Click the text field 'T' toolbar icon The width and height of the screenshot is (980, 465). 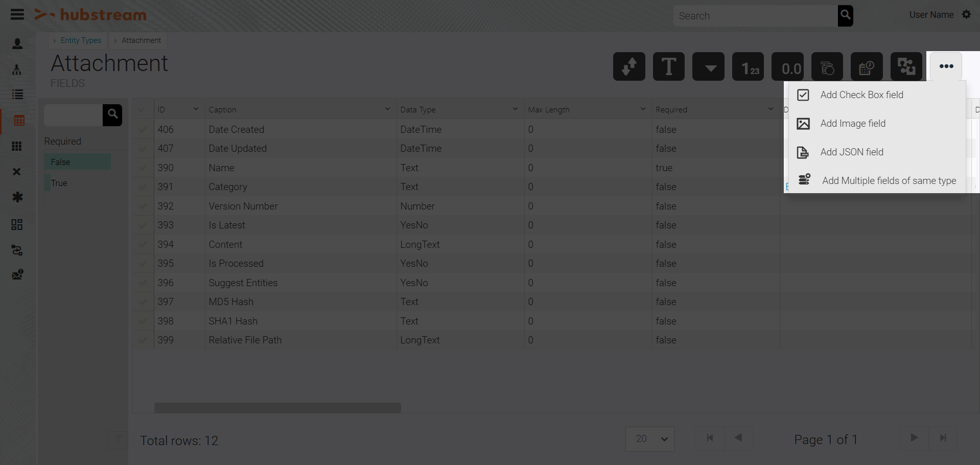[x=668, y=66]
